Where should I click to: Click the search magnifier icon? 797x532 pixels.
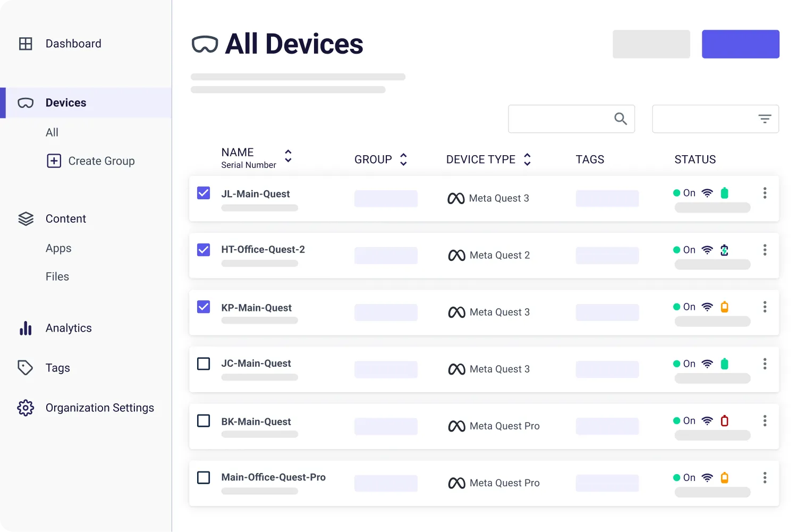click(620, 119)
